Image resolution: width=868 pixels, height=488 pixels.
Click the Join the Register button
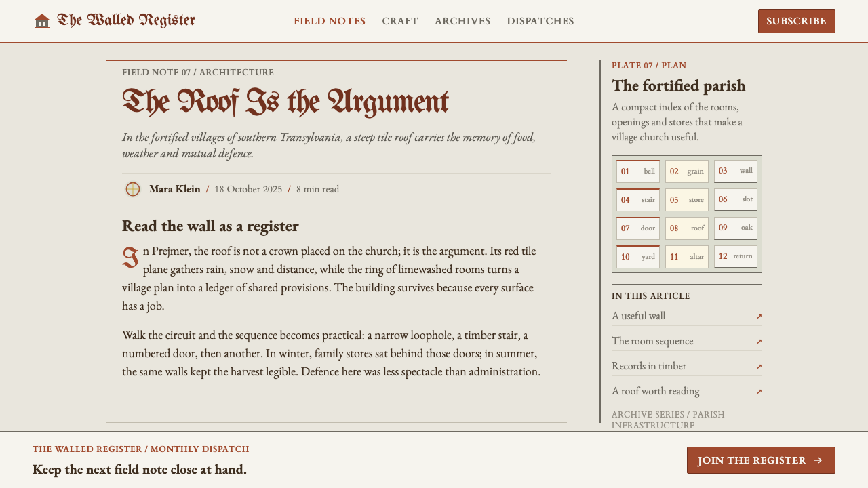(x=761, y=460)
